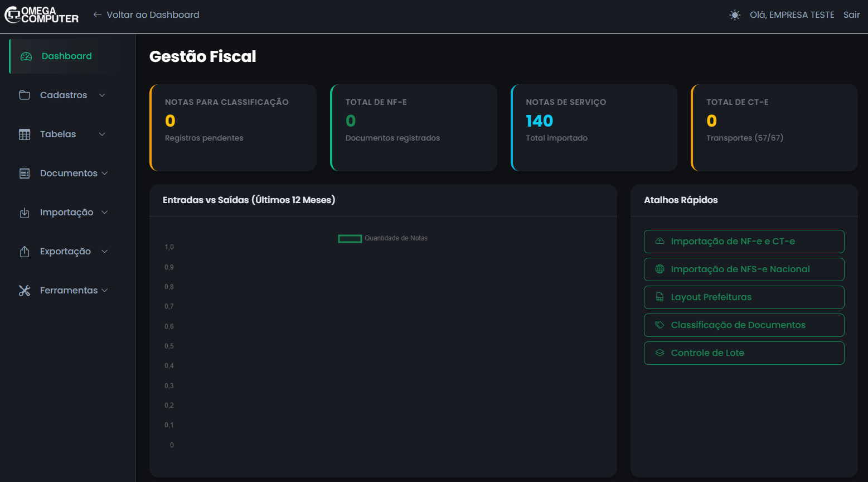
Task: Go back via Voltar ao Dashboard link
Action: tap(146, 15)
